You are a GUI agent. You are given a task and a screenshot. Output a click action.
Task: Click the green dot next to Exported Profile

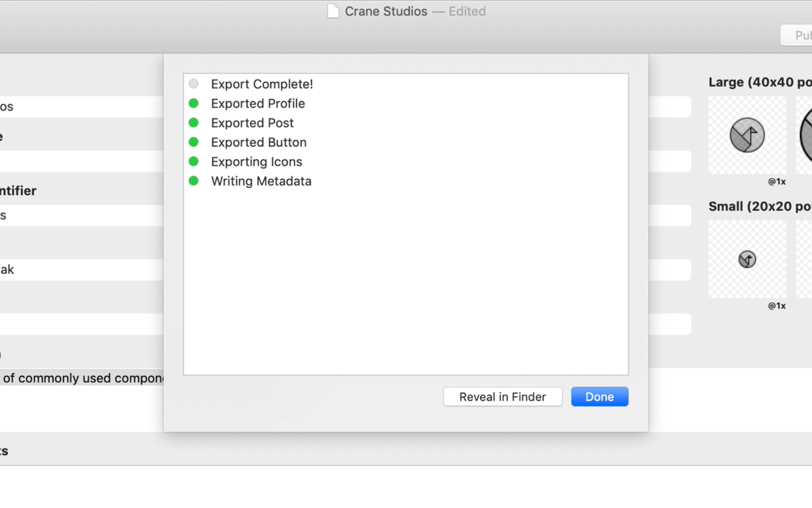pos(194,103)
